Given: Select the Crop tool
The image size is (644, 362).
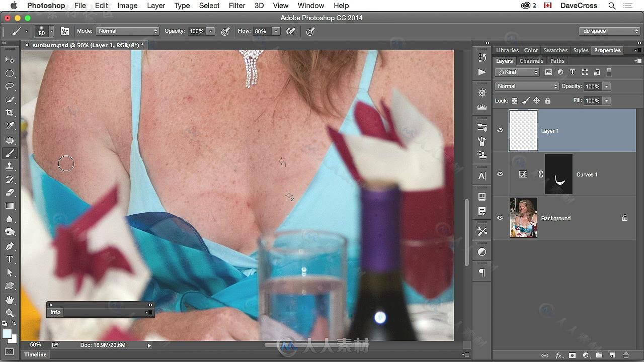Looking at the screenshot, I should [10, 113].
